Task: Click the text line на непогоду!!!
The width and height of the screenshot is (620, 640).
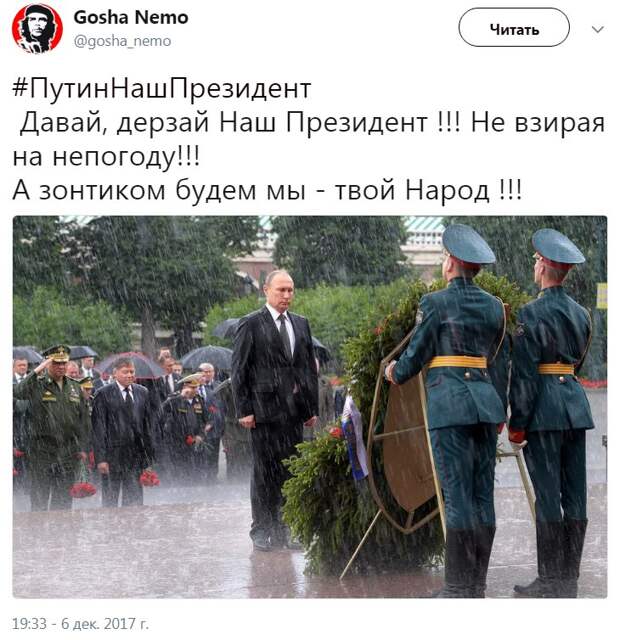Action: [x=106, y=157]
